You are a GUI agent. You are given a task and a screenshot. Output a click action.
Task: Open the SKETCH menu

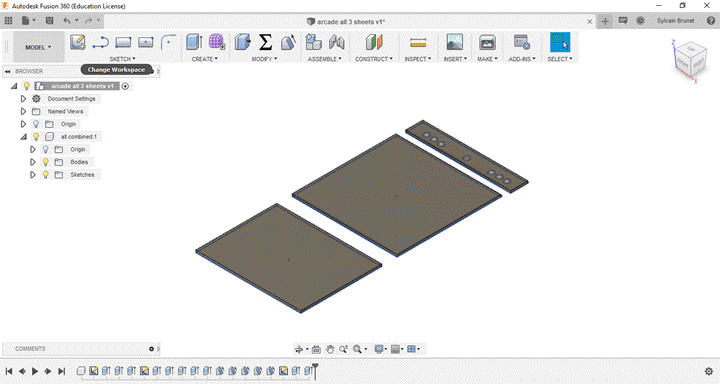tap(122, 59)
